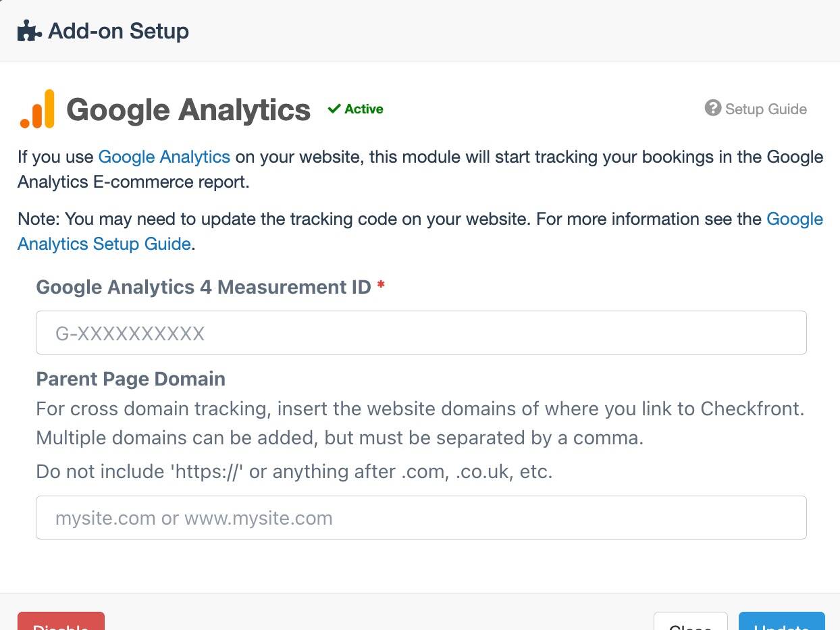
Task: Click the puzzle piece Add-on icon
Action: pos(30,31)
